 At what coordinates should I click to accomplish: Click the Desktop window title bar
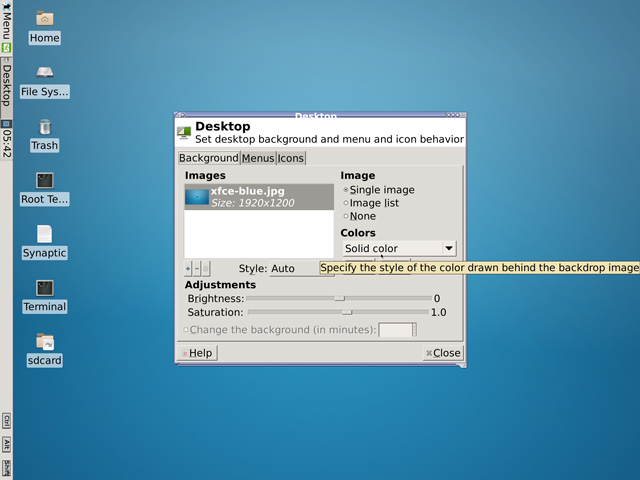click(316, 115)
